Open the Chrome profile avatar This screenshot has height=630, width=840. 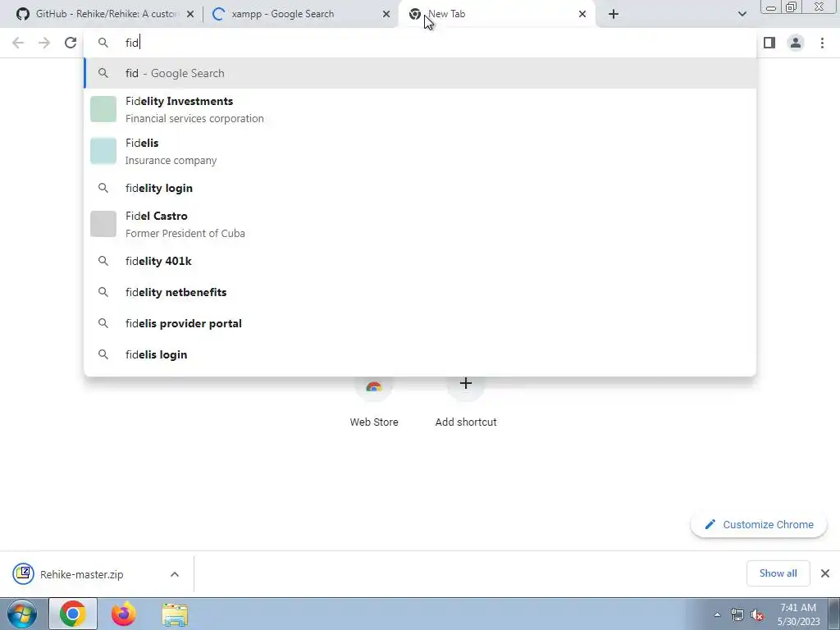coord(796,43)
